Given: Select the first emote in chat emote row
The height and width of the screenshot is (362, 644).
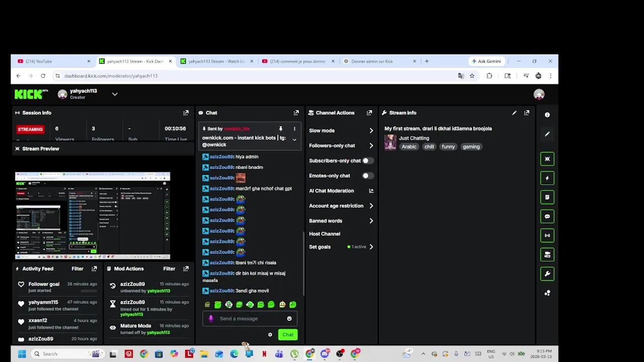Looking at the screenshot, I should tap(207, 305).
